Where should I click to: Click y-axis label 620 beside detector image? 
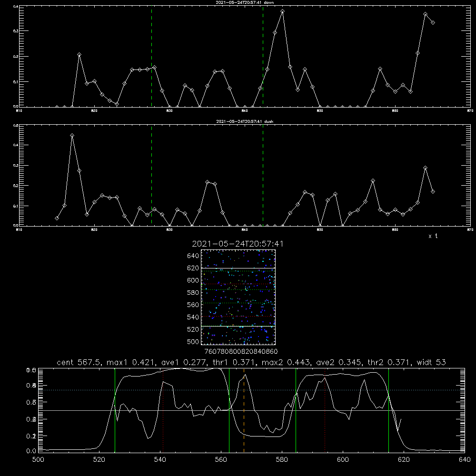point(193,268)
